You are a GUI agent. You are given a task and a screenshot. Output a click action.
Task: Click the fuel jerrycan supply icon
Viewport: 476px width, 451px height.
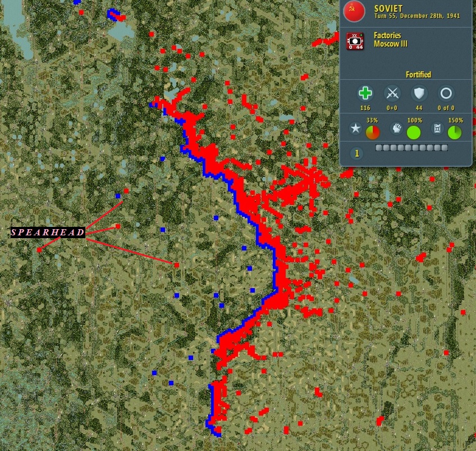437,129
